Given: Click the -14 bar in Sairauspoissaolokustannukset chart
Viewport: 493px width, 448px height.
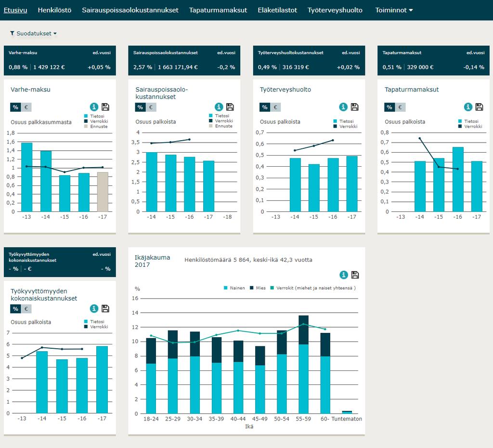Looking at the screenshot, I should click(152, 182).
